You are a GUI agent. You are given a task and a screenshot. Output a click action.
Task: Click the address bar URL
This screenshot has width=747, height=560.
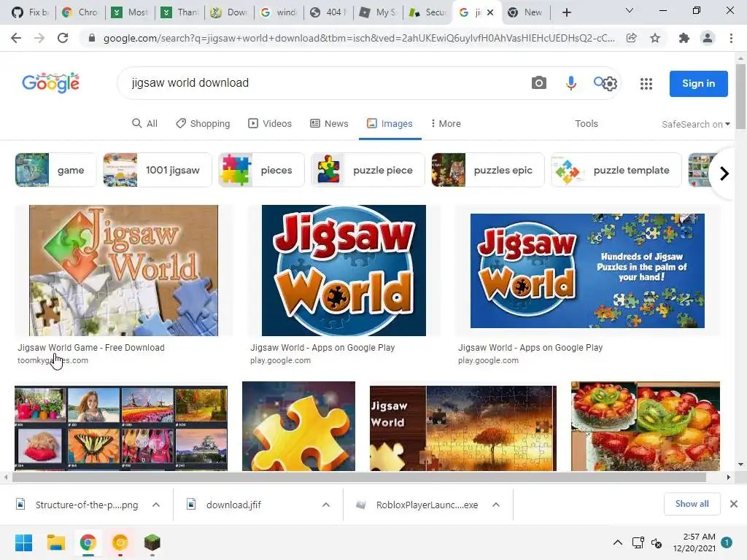point(359,38)
